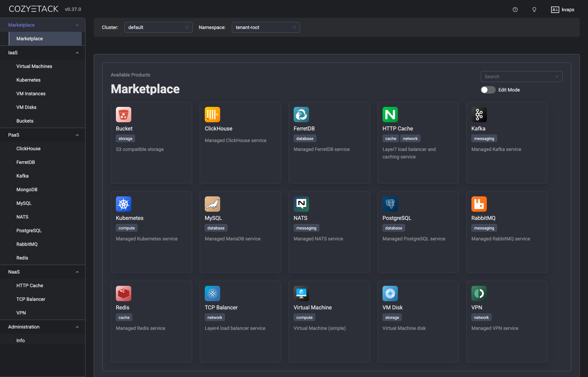This screenshot has width=588, height=377.
Task: Open the Bucket S3 storage product icon
Action: (123, 114)
